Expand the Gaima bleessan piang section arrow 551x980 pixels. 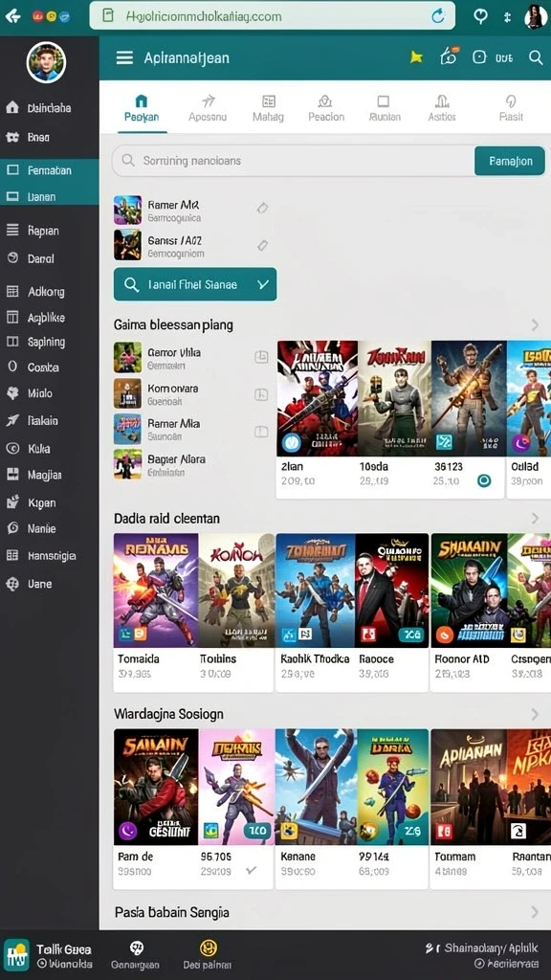(535, 324)
